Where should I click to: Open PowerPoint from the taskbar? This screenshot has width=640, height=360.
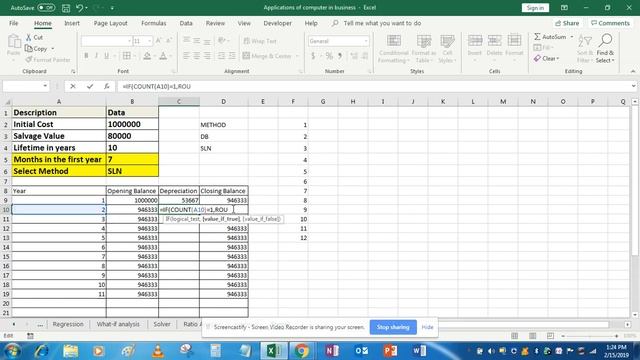point(390,351)
